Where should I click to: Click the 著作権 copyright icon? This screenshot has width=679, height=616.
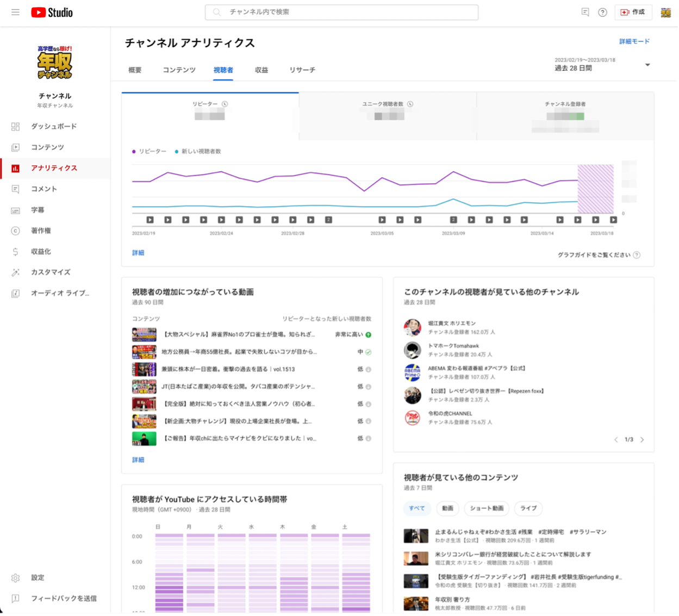coord(15,231)
